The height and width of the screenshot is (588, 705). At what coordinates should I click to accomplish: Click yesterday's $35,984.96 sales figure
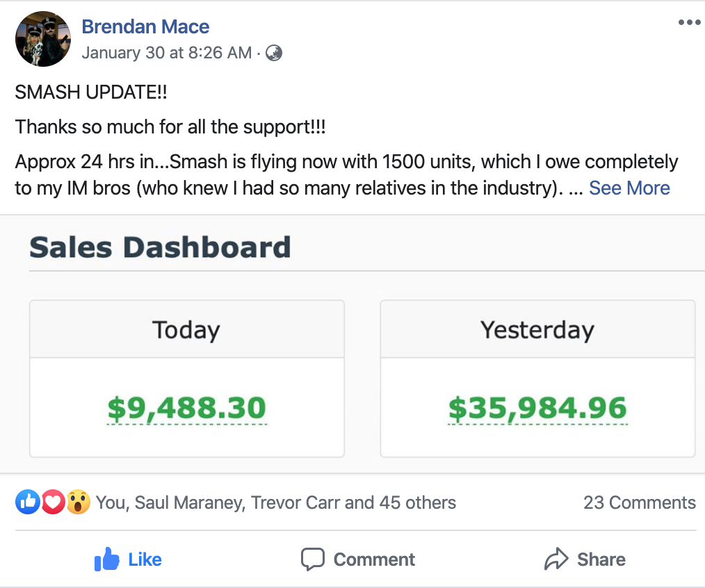tap(537, 409)
